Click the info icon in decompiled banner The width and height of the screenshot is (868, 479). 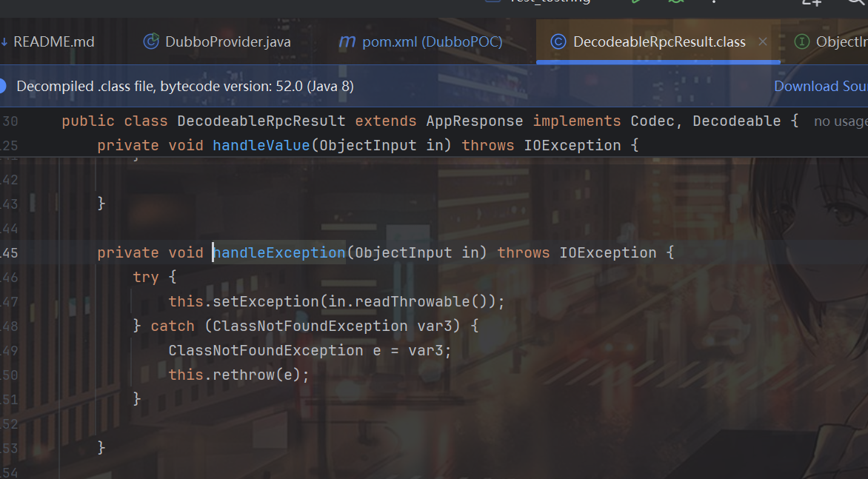point(2,87)
